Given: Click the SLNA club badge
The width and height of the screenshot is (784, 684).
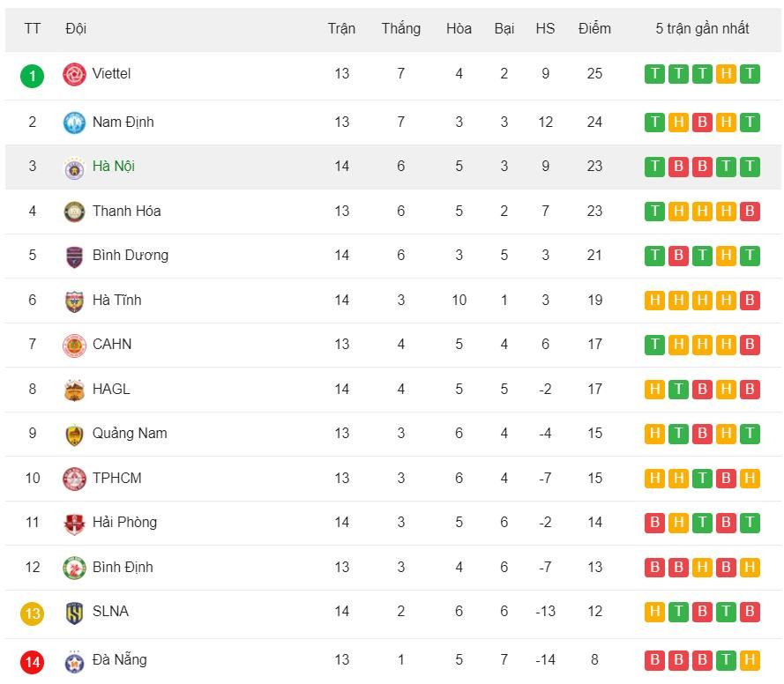Looking at the screenshot, I should [74, 613].
